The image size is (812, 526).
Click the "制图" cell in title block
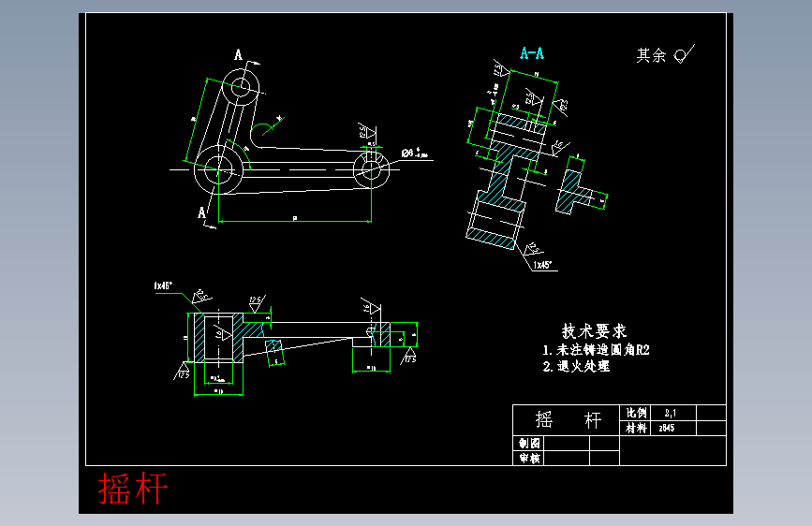[529, 443]
